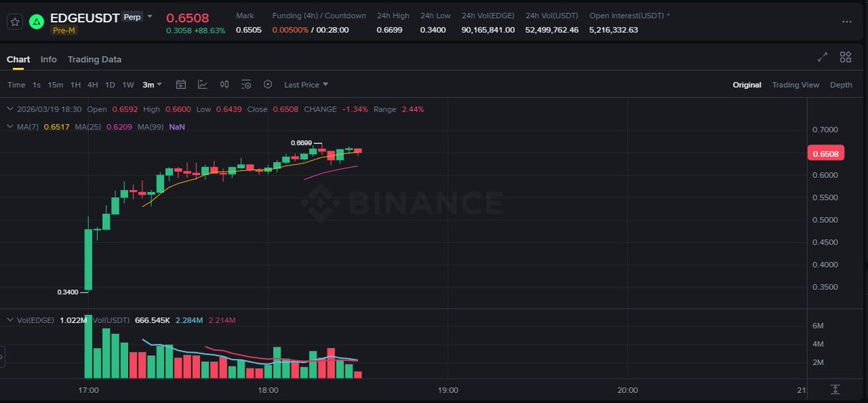
Task: Open the Open Interest(USDT) link
Action: [x=629, y=15]
